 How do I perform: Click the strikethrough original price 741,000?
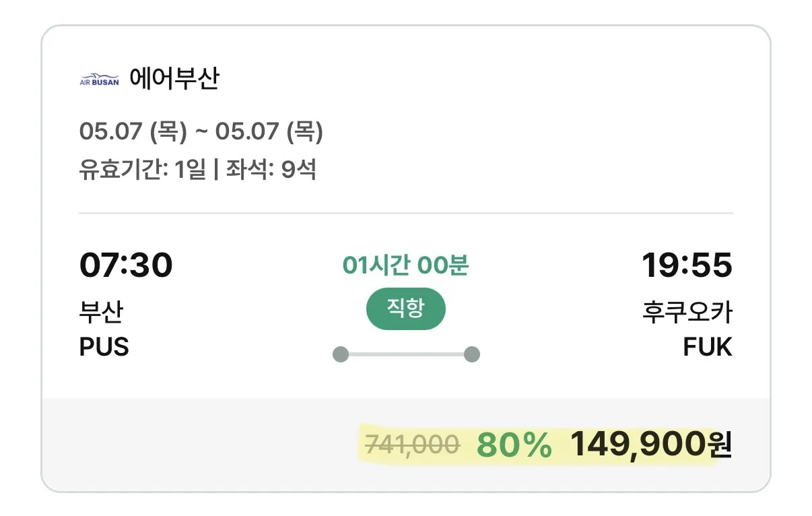click(x=411, y=445)
